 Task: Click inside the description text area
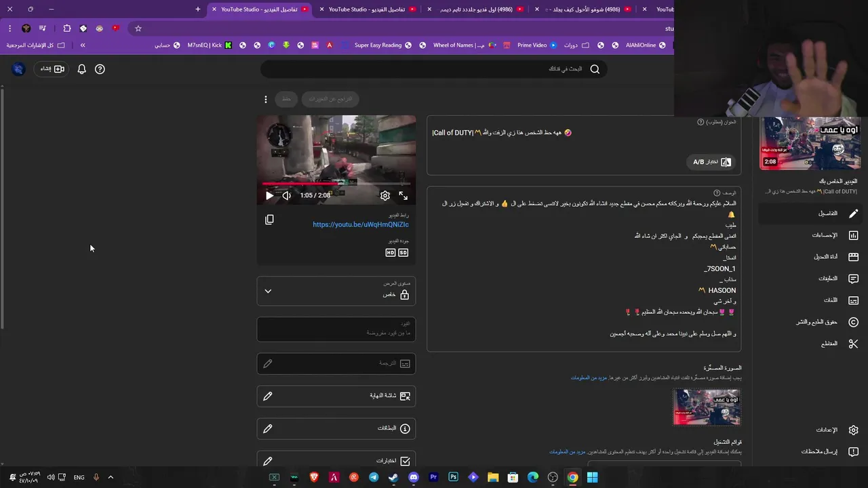click(x=584, y=268)
